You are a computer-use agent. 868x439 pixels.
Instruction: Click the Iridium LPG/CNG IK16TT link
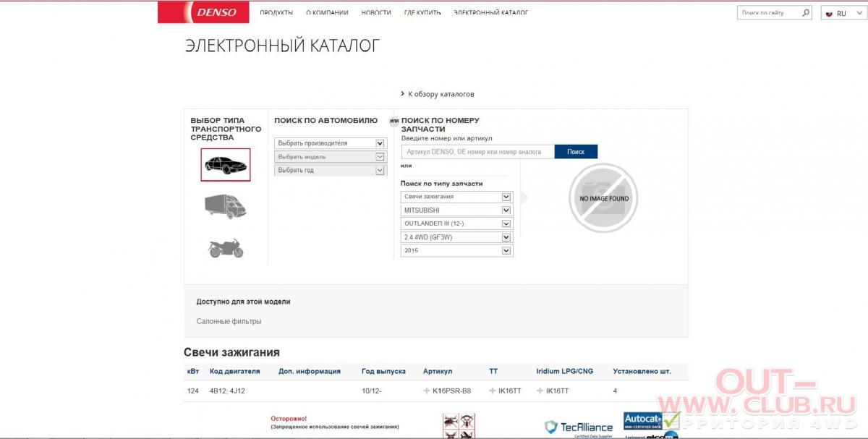tap(557, 391)
